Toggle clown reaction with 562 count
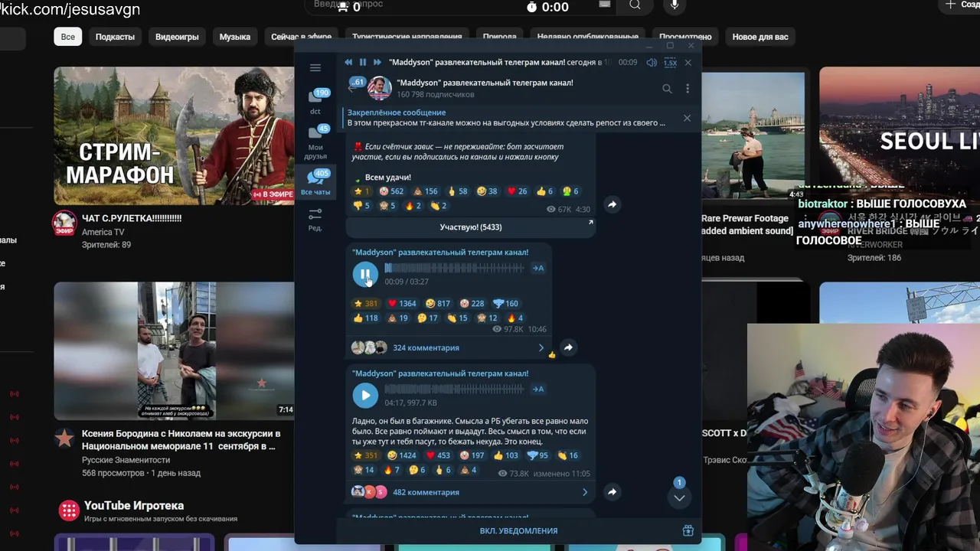 coord(391,191)
